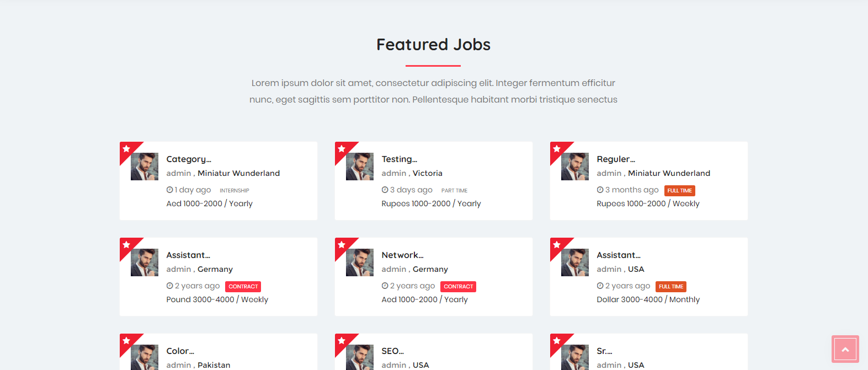
Task: Open the Network job title link
Action: click(x=403, y=255)
